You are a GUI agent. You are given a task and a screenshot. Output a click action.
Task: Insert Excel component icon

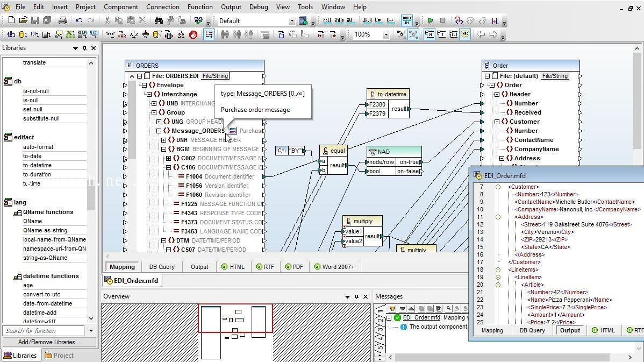[x=70, y=34]
